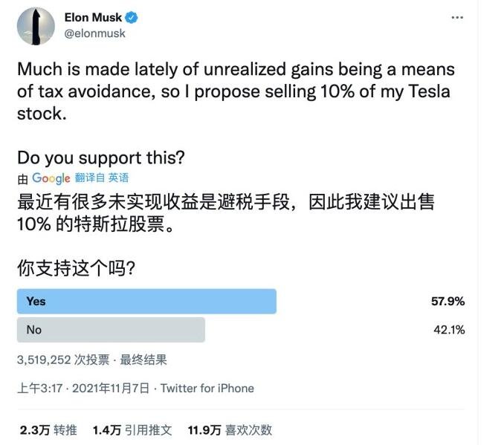Image resolution: width=504 pixels, height=445 pixels.
Task: View the 1.4万 引用推文 quote tweets
Action: (132, 429)
